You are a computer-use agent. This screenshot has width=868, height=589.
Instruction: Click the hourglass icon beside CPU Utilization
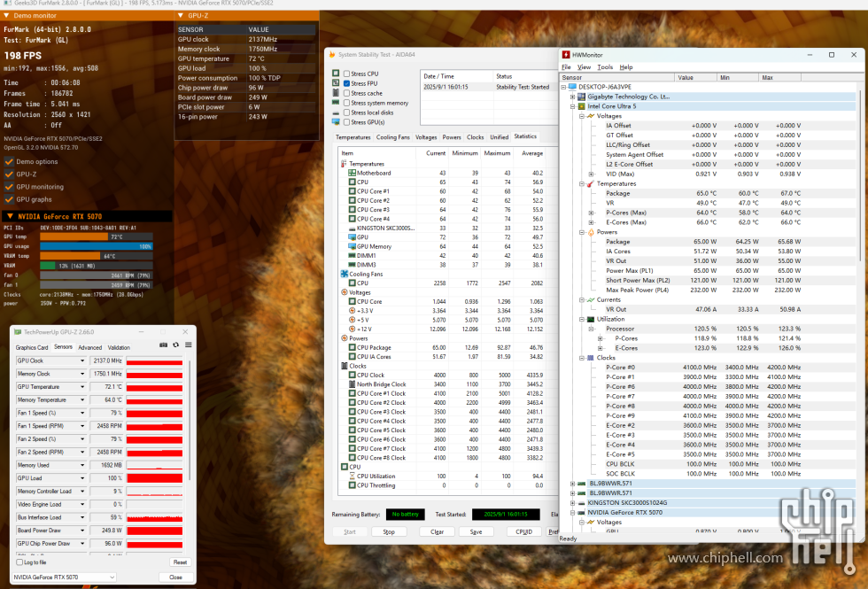coord(353,477)
